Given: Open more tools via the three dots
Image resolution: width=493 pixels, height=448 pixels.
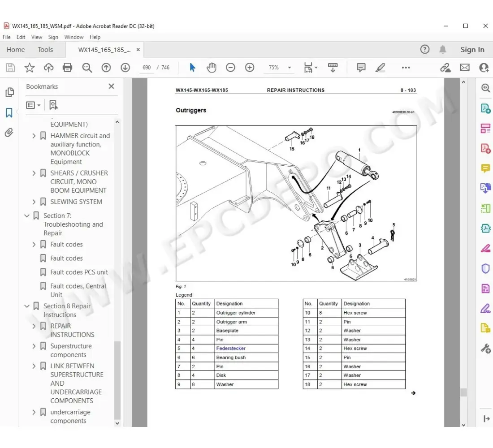Looking at the screenshot, I should click(406, 68).
